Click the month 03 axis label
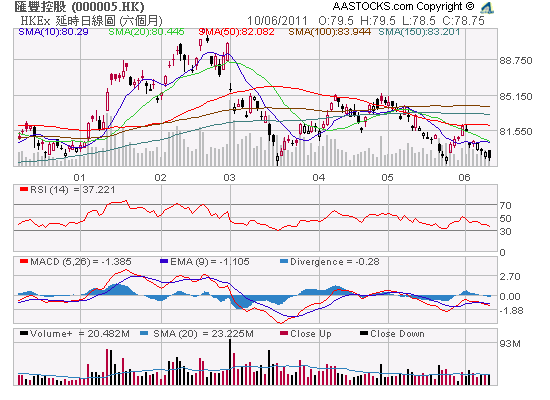This screenshot has width=550, height=400. 229,177
